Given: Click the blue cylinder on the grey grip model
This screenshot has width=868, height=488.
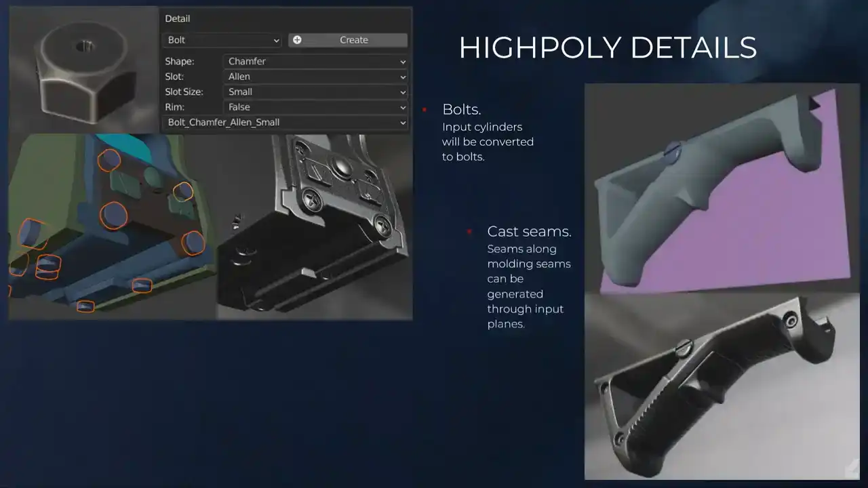Looking at the screenshot, I should click(673, 152).
